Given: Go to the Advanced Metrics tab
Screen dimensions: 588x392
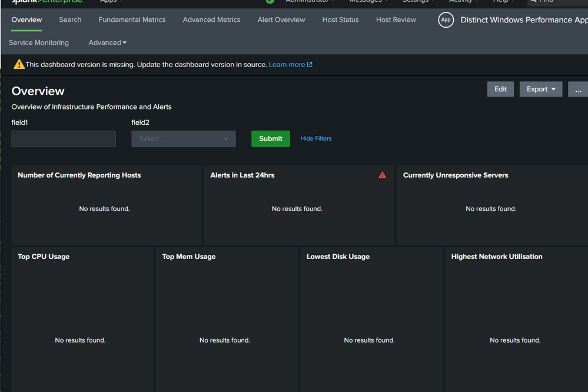Looking at the screenshot, I should 211,20.
